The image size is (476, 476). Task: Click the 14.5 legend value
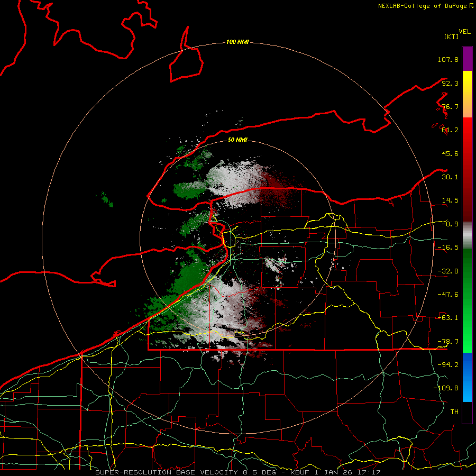tap(450, 200)
